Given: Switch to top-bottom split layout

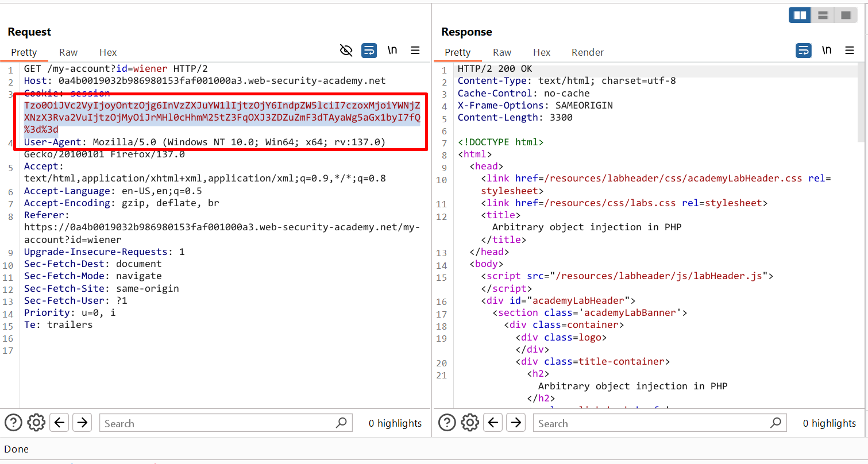Looking at the screenshot, I should coord(823,16).
